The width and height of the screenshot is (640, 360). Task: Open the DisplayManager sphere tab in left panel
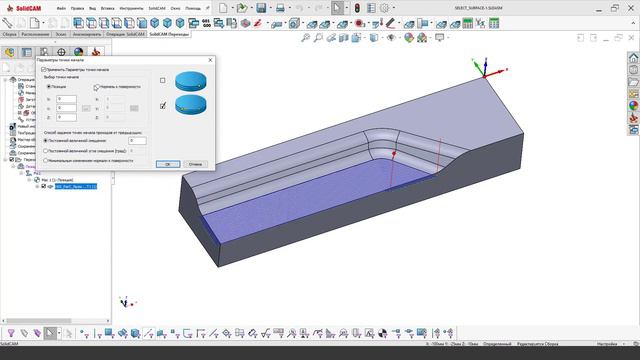click(x=78, y=52)
